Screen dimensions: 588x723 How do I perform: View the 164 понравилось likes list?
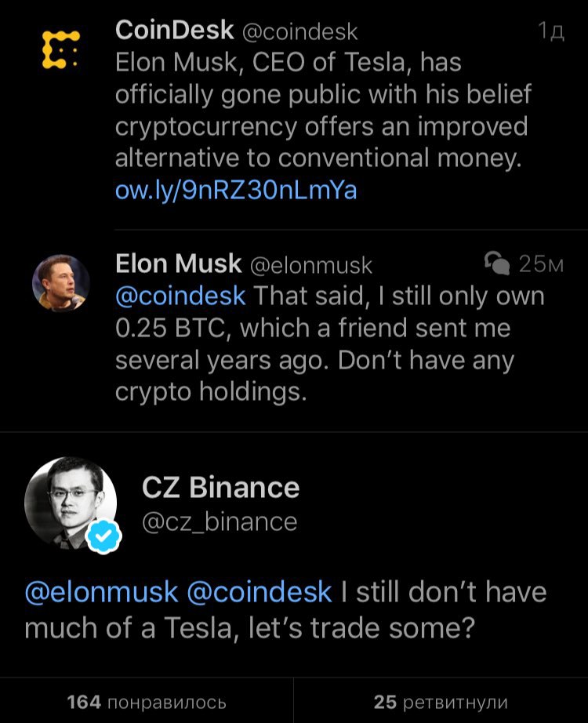point(147,702)
